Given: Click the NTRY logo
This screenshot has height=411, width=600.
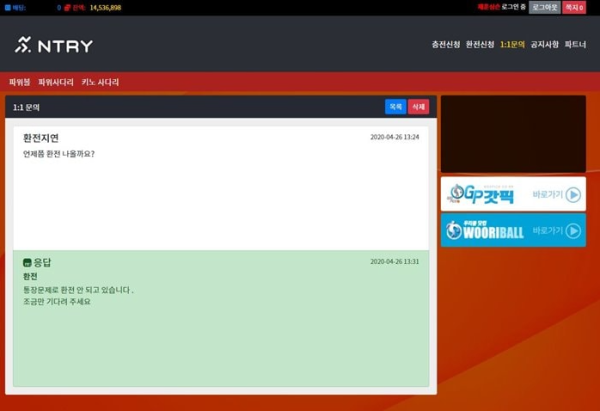Looking at the screenshot, I should 54,45.
